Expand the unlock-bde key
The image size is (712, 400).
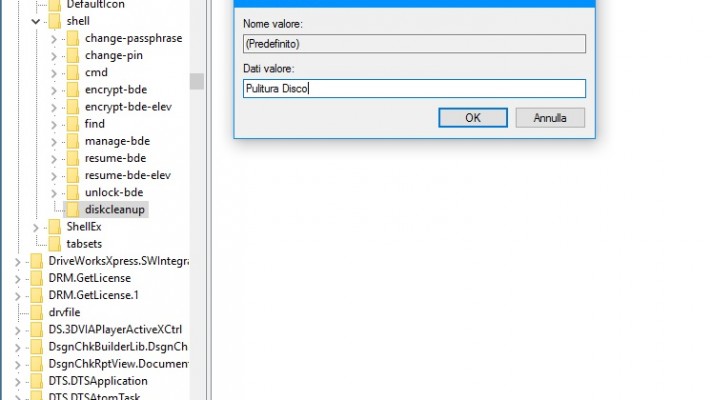point(54,193)
